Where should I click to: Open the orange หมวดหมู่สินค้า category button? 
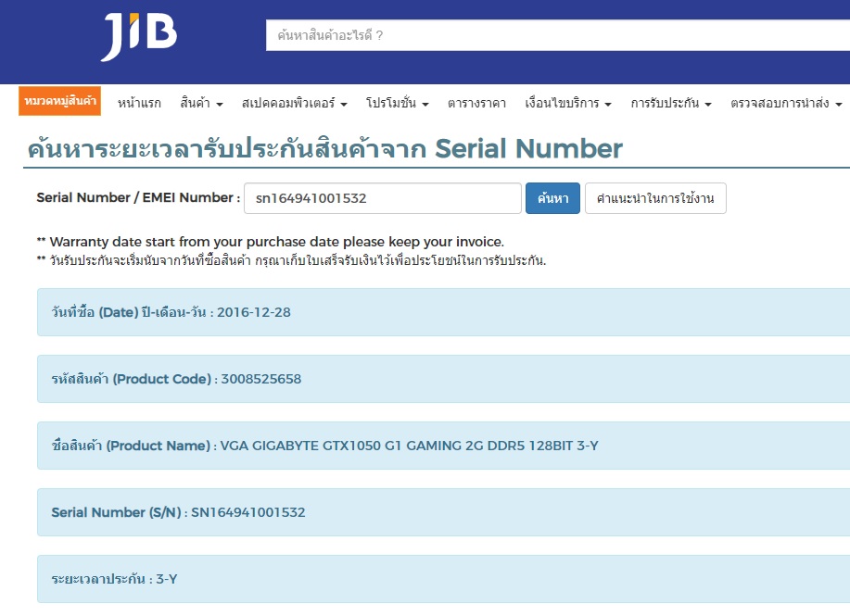[x=60, y=101]
